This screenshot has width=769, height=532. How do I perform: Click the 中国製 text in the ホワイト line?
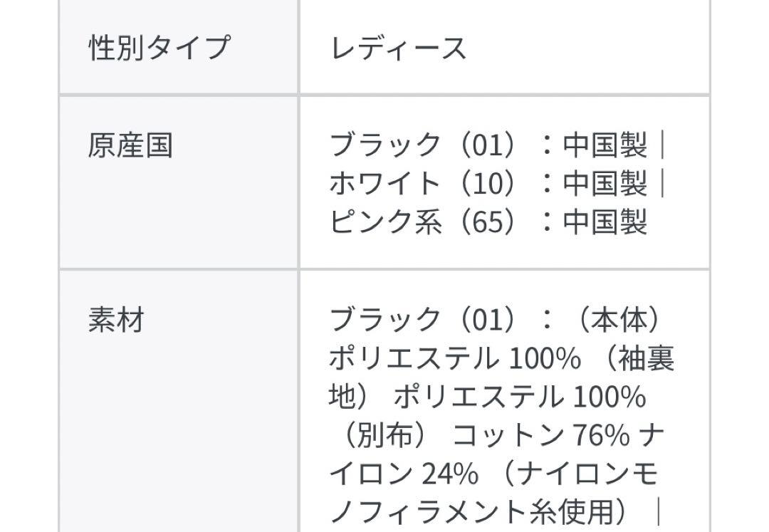(605, 183)
